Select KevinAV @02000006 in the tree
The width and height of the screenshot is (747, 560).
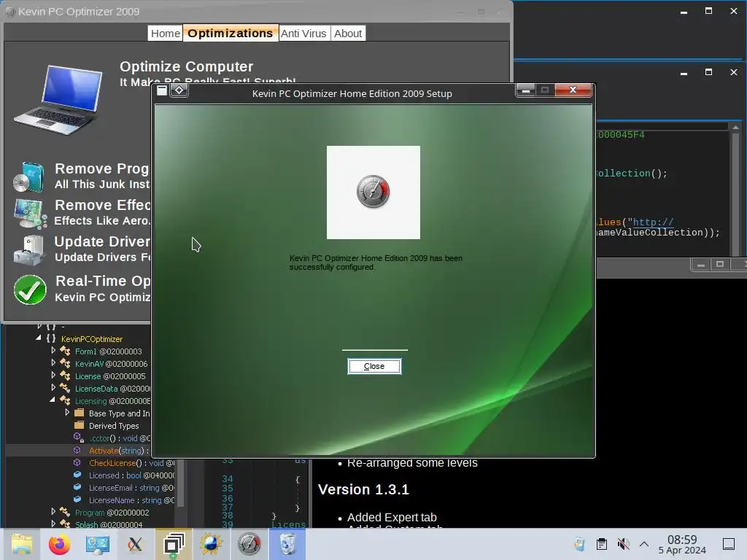[x=111, y=364]
